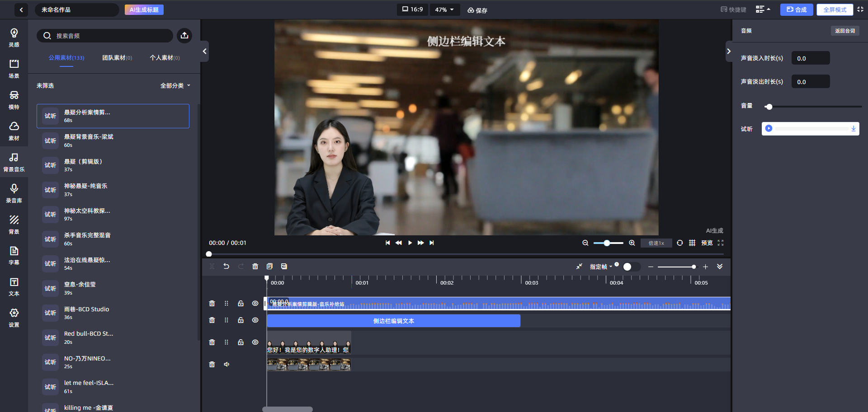Click the timeline zoom slider handle
Viewport: 868px width, 412px height.
(693, 267)
